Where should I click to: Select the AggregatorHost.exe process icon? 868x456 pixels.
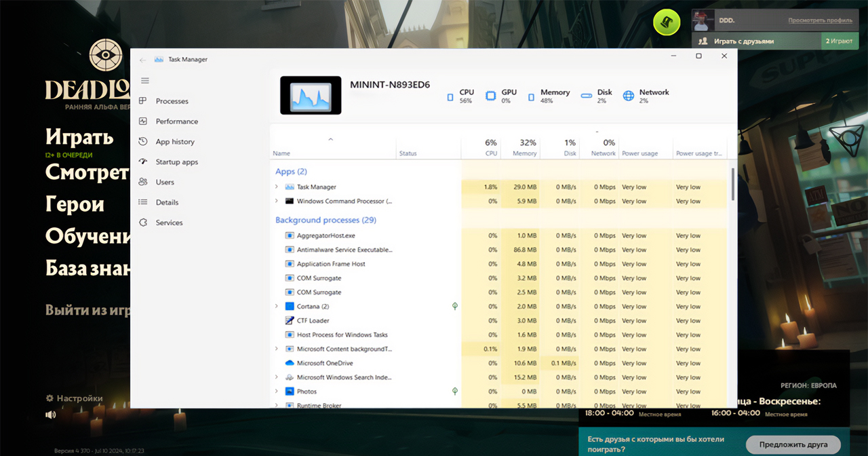point(290,235)
